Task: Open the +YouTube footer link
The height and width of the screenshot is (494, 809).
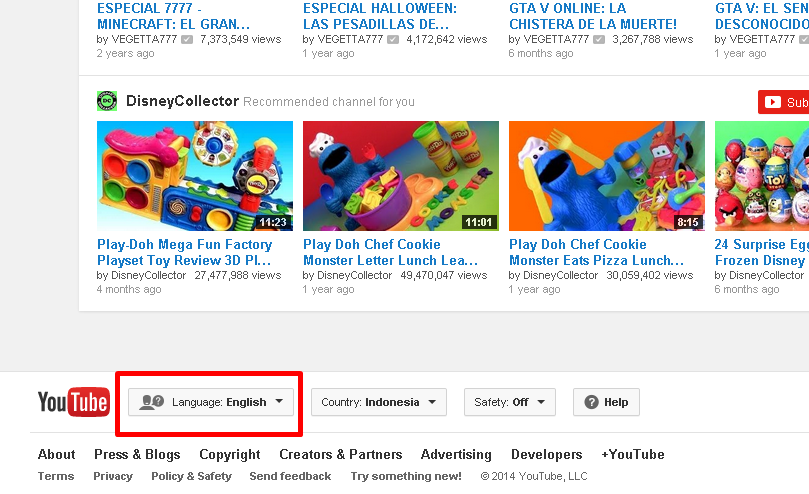Action: 633,454
